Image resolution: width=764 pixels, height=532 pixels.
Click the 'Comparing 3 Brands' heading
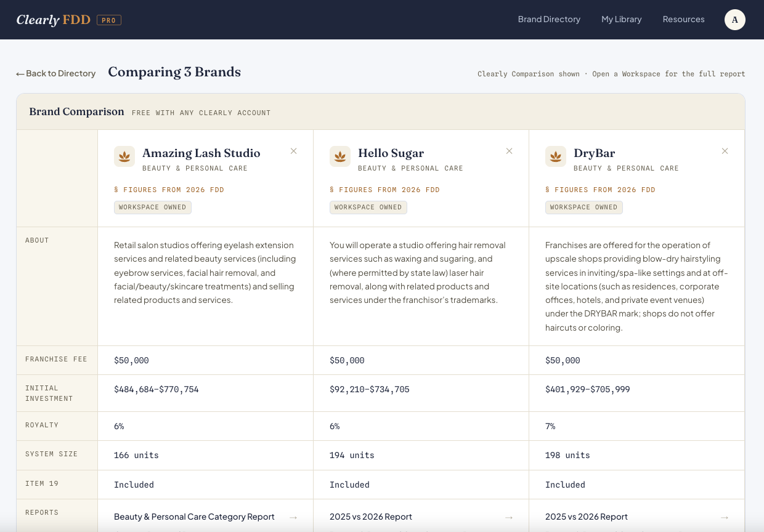click(x=174, y=72)
